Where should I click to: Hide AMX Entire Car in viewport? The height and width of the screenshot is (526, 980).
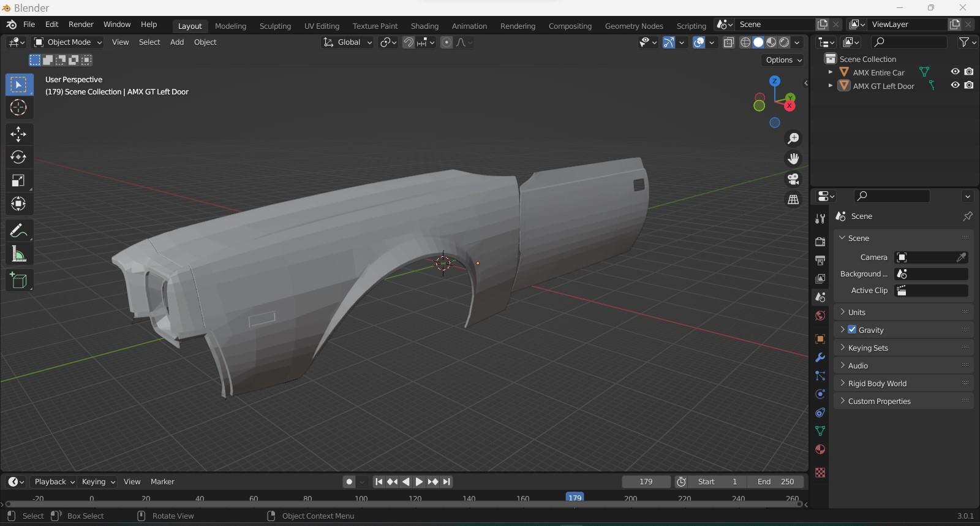point(955,72)
